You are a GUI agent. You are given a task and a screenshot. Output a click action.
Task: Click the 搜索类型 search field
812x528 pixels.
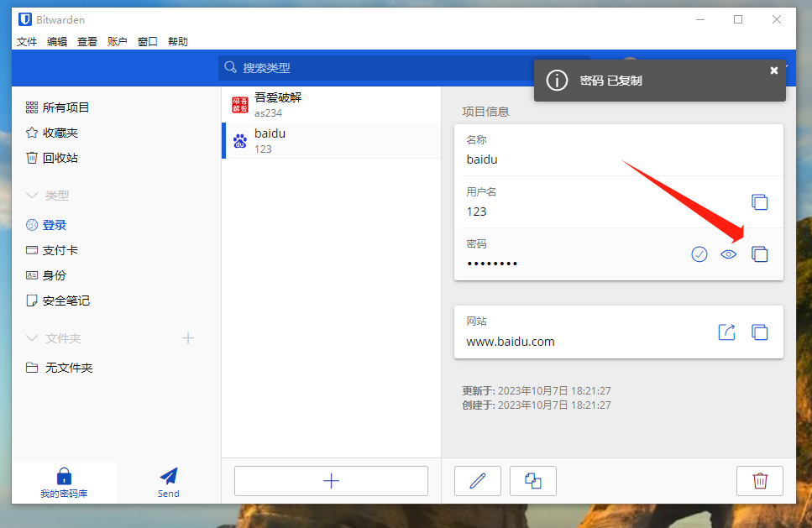404,68
